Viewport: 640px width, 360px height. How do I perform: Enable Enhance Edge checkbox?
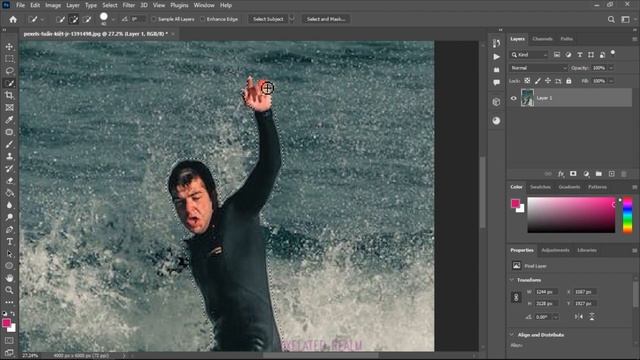pyautogui.click(x=202, y=19)
